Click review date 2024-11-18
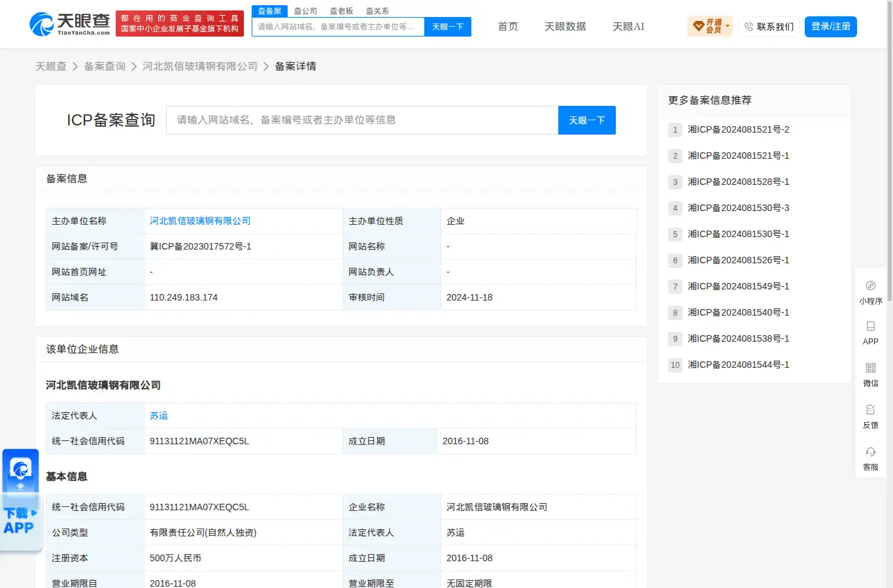The image size is (893, 588). 469,297
